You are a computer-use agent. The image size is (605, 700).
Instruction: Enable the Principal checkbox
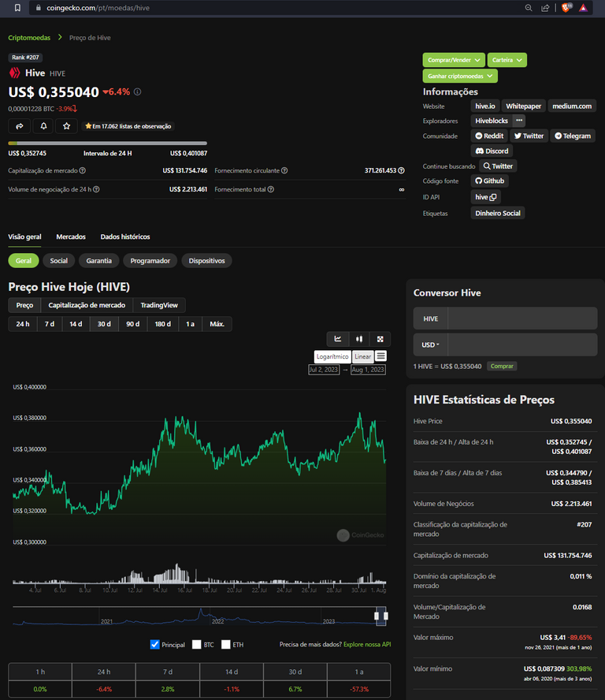(155, 644)
